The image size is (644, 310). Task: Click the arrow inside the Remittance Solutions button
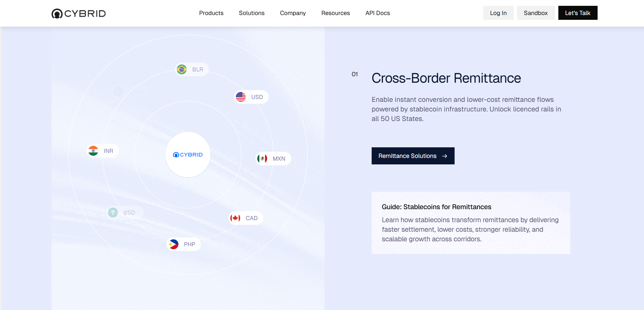(x=444, y=156)
